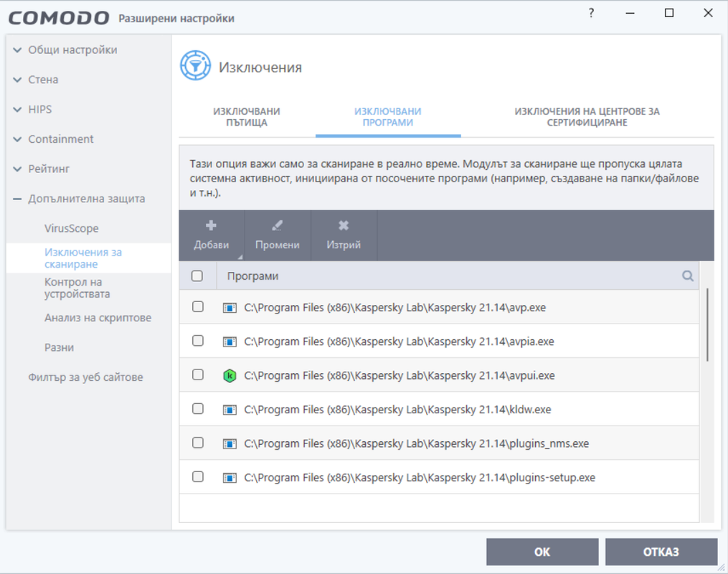Click the HIPS label in sidebar
Screen dimensions: 728x574
40,110
